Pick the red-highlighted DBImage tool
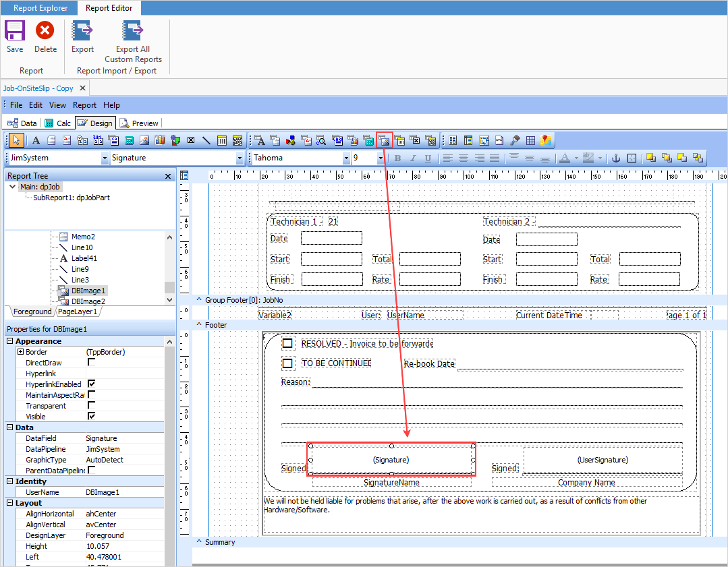The image size is (728, 567). coord(385,140)
